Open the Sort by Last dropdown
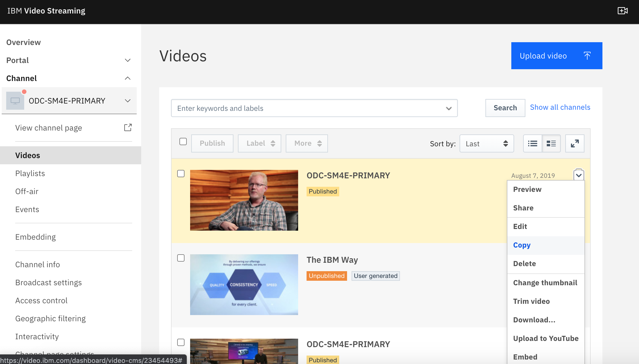This screenshot has height=364, width=639. (x=487, y=143)
